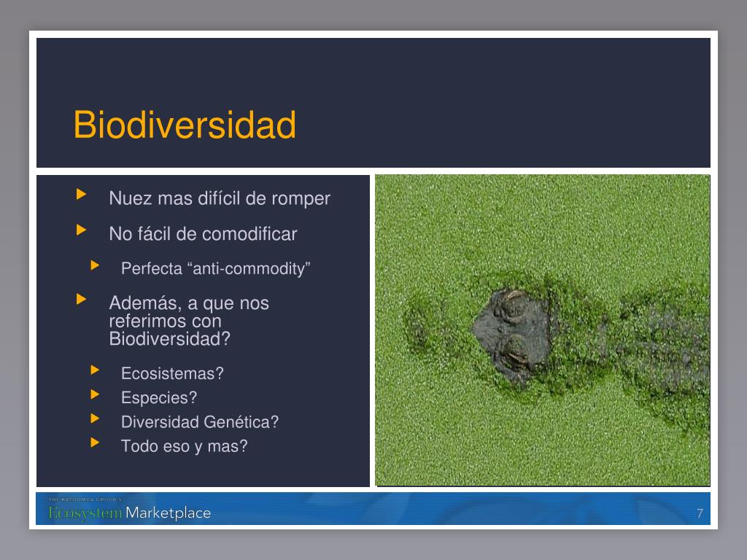Click the alligator in duckweed photo

click(x=542, y=330)
